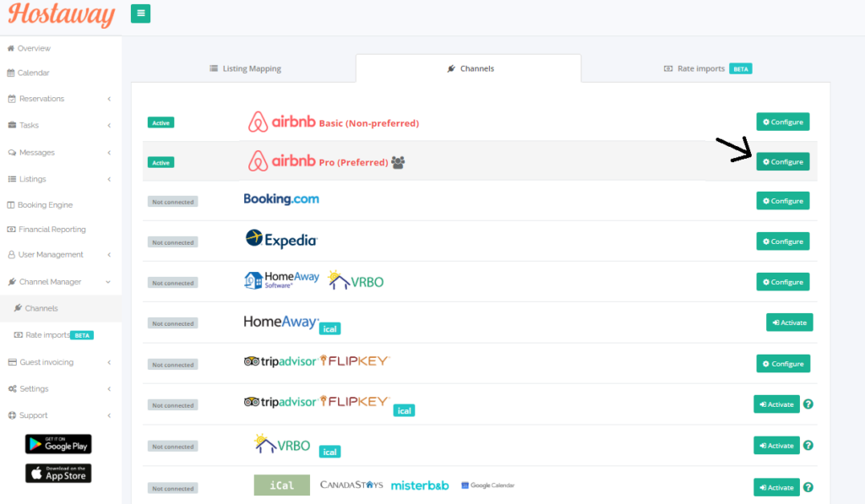Viewport: 865px width, 504px height.
Task: Expand Tasks submenu chevron
Action: (109, 125)
